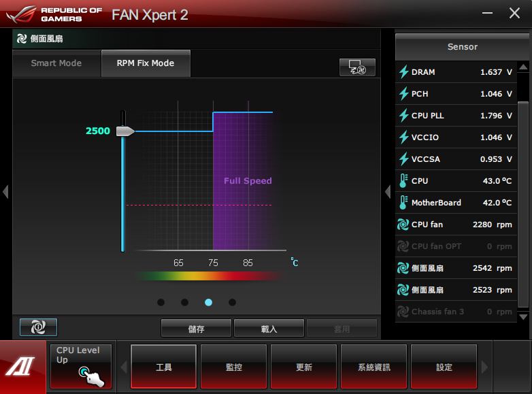Screen dimensions: 532x394
Task: Open the 系統資訊 menu button
Action: [374, 367]
